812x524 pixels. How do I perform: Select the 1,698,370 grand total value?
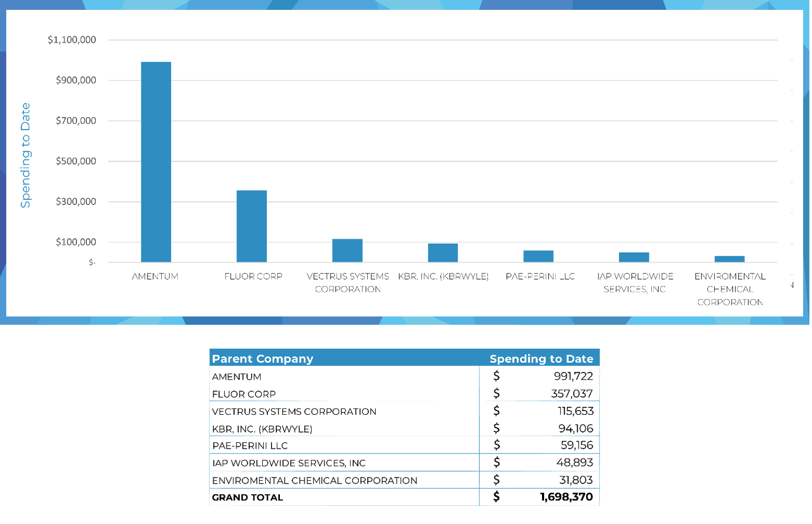(567, 497)
